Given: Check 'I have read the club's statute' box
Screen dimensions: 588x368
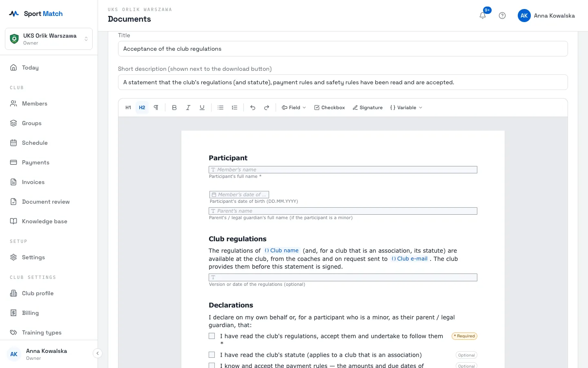Looking at the screenshot, I should coord(212,355).
